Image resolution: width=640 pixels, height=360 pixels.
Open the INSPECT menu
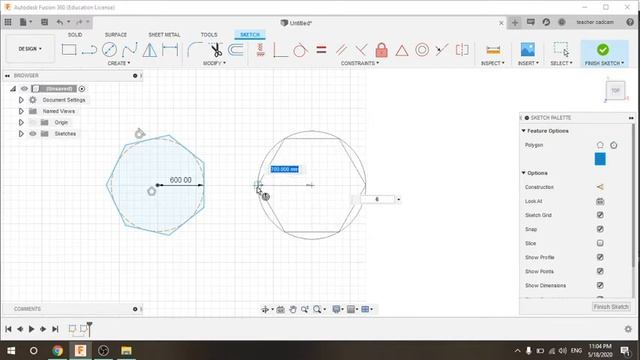coord(493,63)
